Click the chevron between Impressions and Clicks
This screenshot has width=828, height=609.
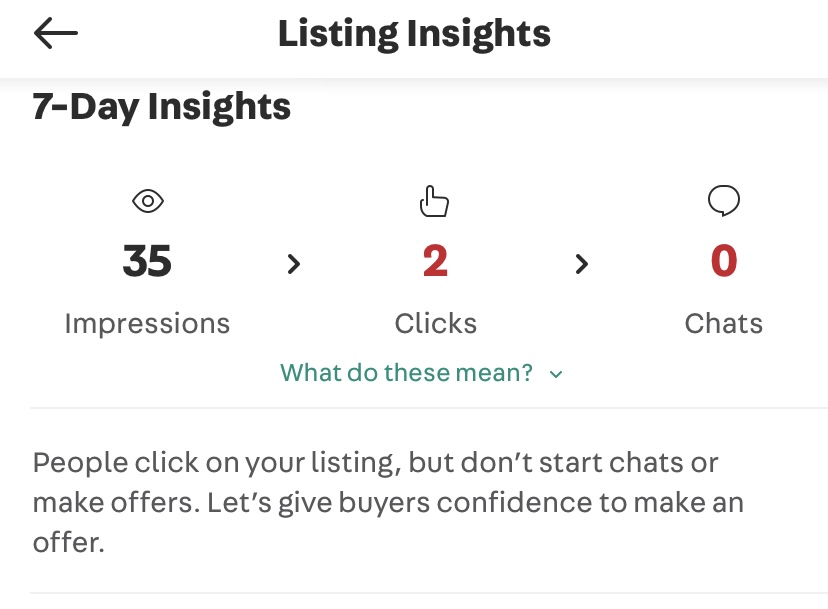(294, 264)
